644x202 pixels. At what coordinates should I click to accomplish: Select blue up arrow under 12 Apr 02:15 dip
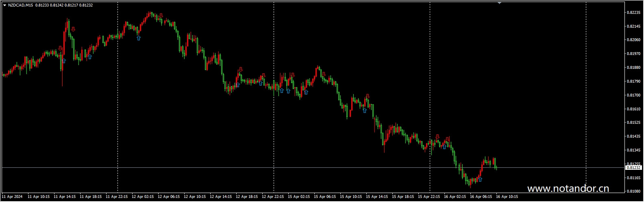(x=139, y=38)
